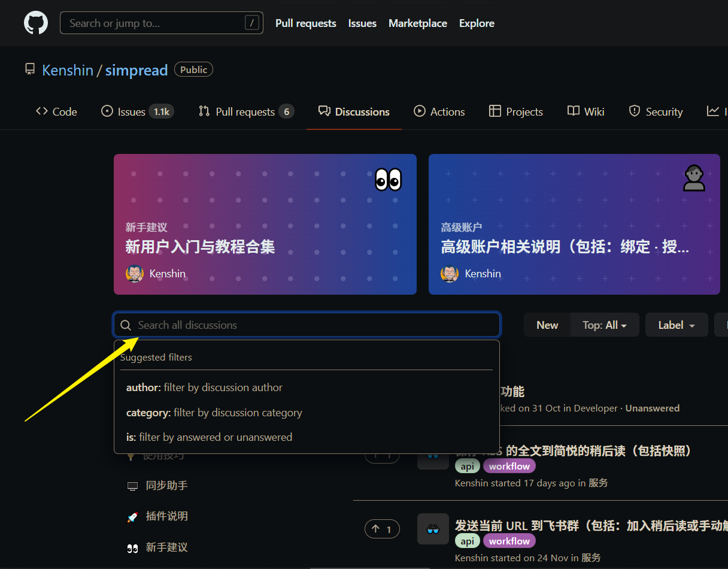Open the Code tab
The image size is (728, 569).
(57, 111)
